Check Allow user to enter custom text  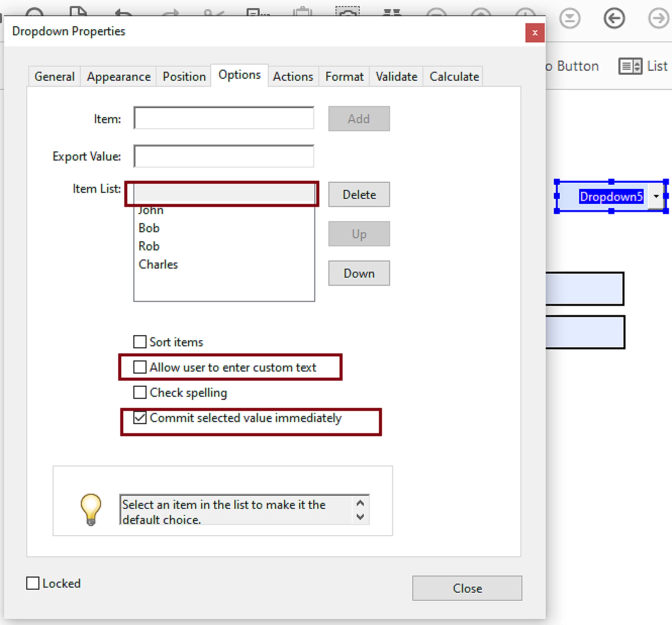pos(140,367)
